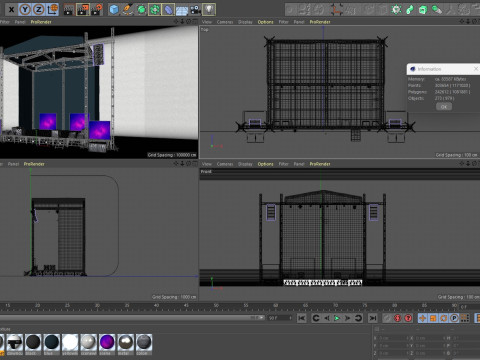Click perspective viewport zoom camera icon

point(182,22)
